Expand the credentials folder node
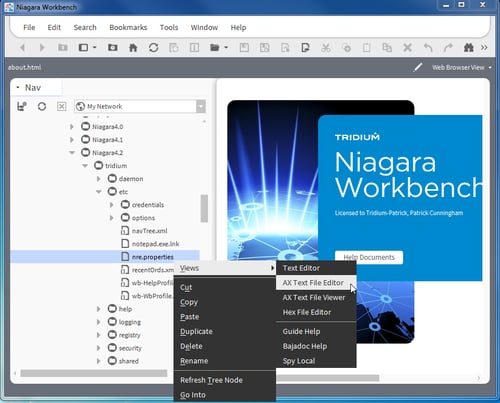Screen dimensions: 500x403 tap(112, 205)
